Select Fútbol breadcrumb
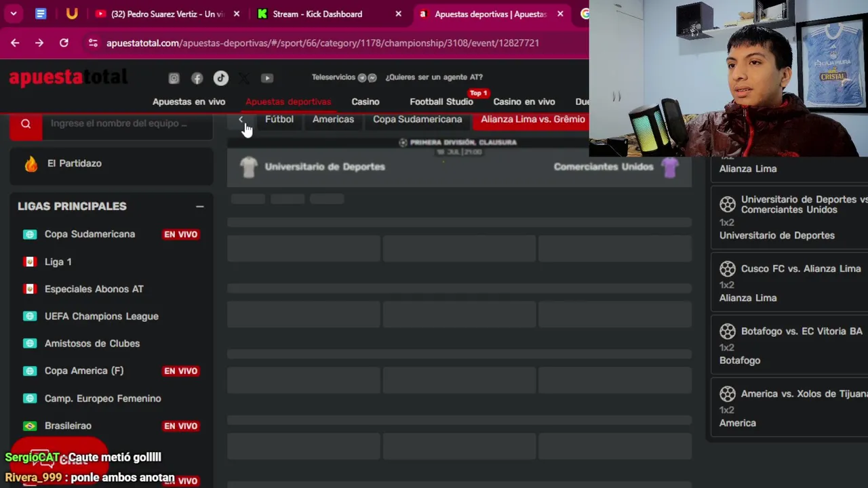868x488 pixels. (279, 119)
